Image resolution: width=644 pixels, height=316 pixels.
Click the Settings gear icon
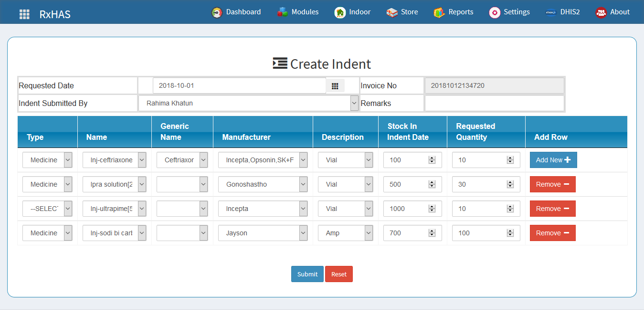pyautogui.click(x=495, y=12)
